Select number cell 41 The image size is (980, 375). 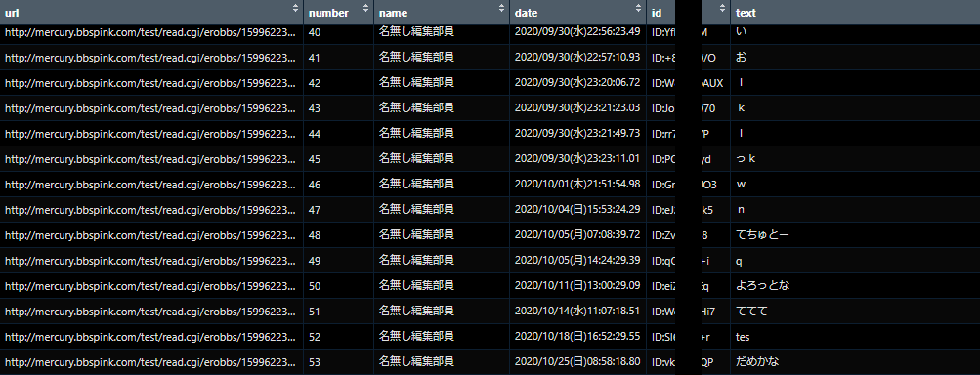point(339,58)
